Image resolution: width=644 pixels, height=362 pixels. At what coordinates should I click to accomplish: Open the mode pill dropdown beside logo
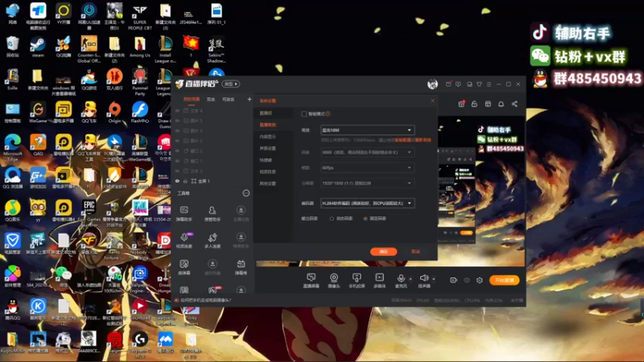click(231, 84)
